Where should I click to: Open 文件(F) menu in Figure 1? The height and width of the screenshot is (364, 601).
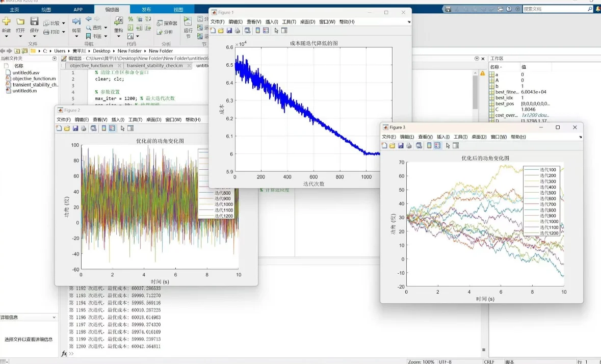[x=217, y=22]
